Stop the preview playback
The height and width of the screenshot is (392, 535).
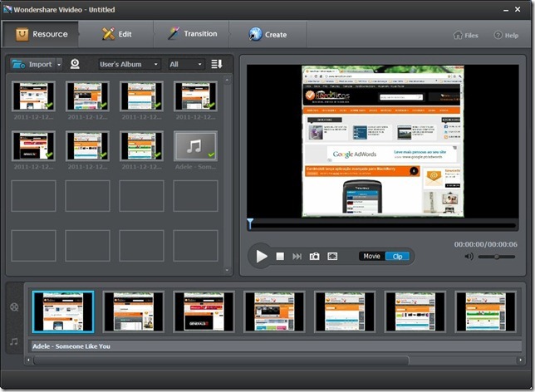(x=280, y=257)
